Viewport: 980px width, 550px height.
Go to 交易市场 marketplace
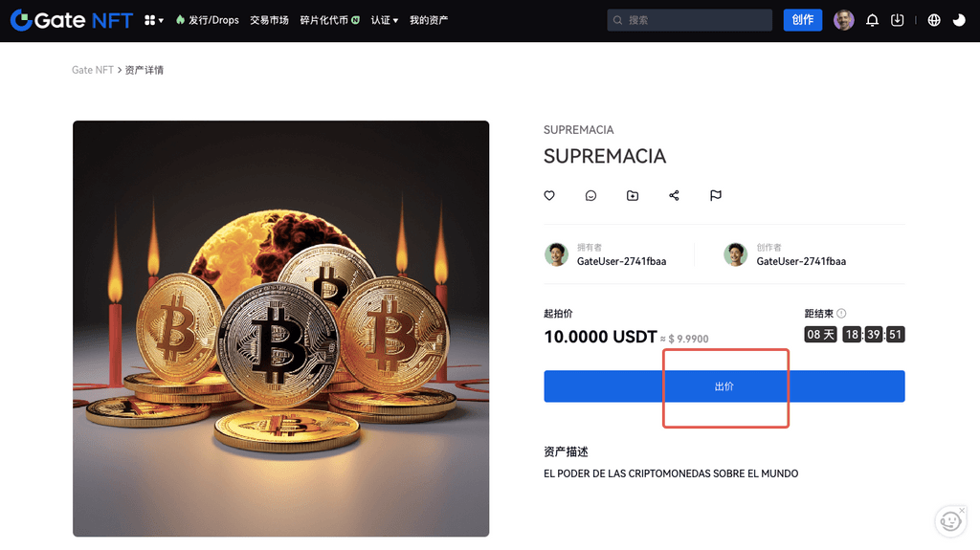click(269, 20)
